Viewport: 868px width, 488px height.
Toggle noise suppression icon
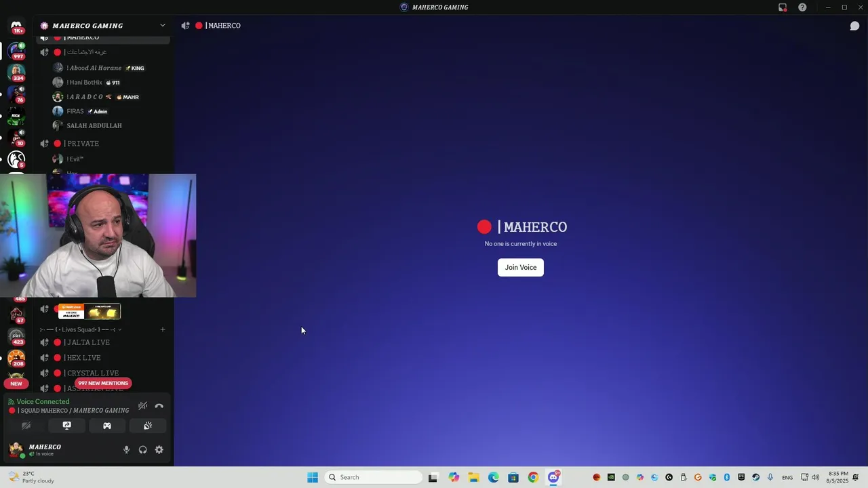tap(142, 406)
